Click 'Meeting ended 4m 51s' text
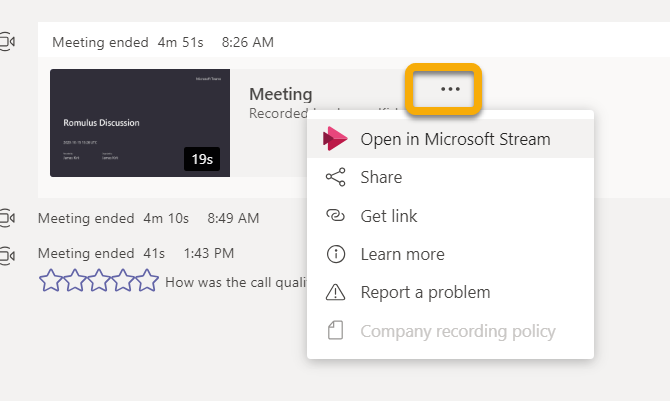670x401 pixels. click(128, 42)
